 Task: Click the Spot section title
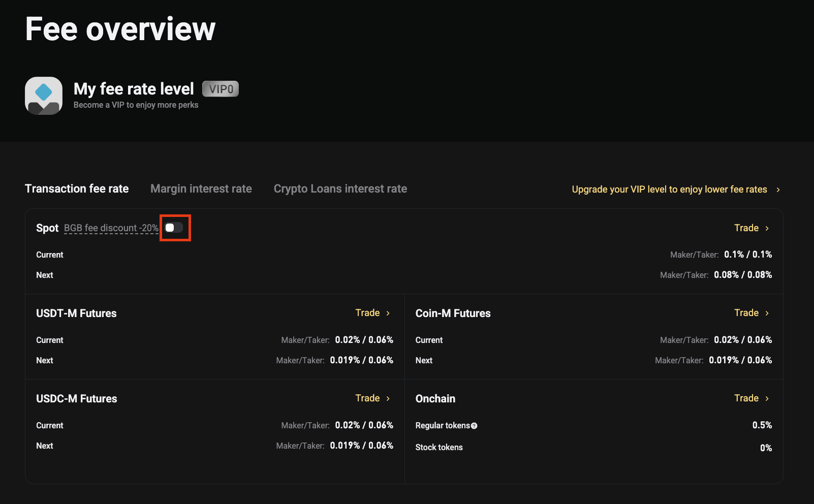pos(47,228)
